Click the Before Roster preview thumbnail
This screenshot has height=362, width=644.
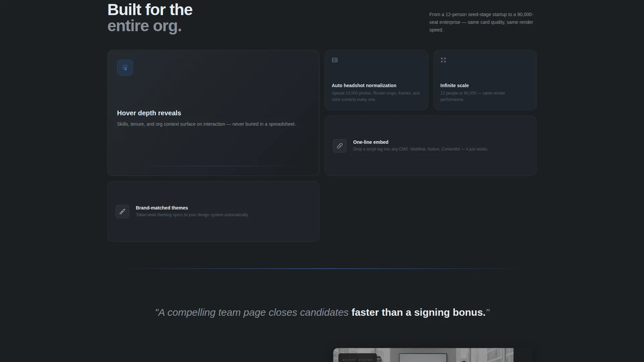point(423,355)
